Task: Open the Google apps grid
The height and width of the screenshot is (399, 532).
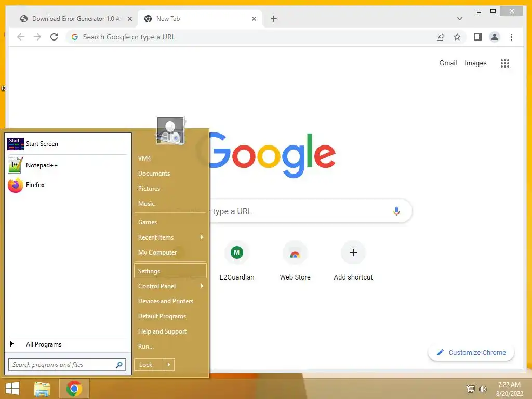Action: coord(505,63)
